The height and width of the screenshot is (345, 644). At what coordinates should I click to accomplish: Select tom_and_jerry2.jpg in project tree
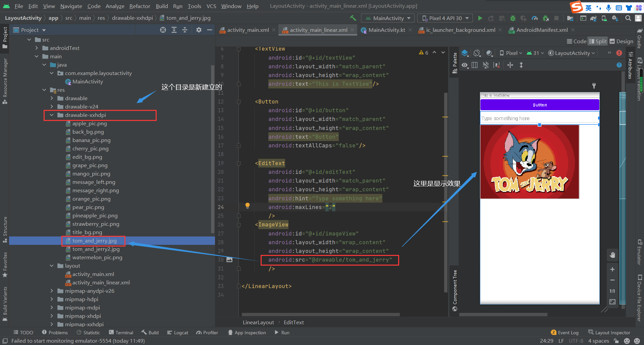tap(96, 249)
